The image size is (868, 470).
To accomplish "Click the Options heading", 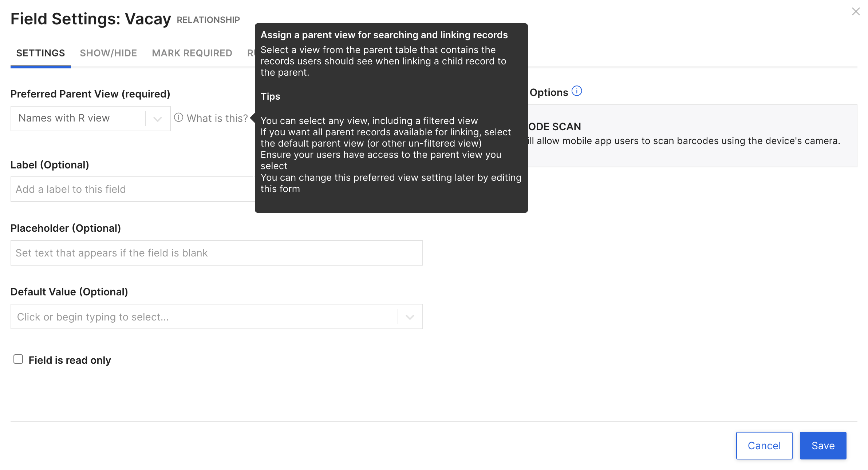I will (x=549, y=92).
